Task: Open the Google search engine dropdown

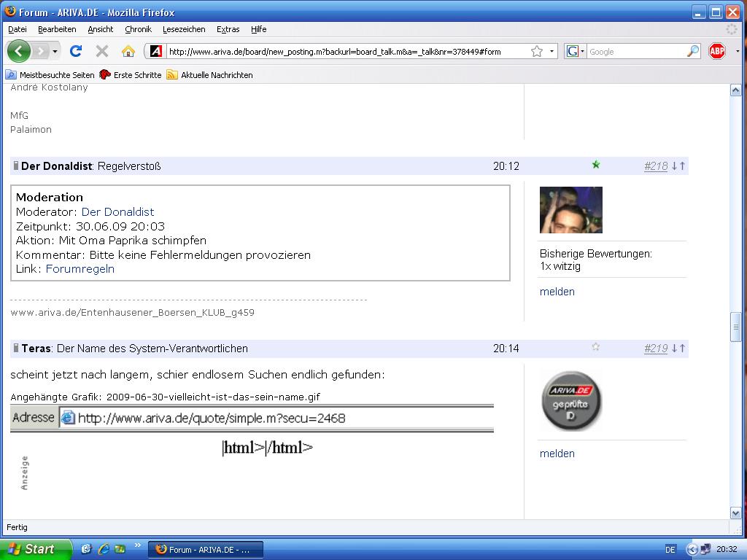Action: pos(575,51)
